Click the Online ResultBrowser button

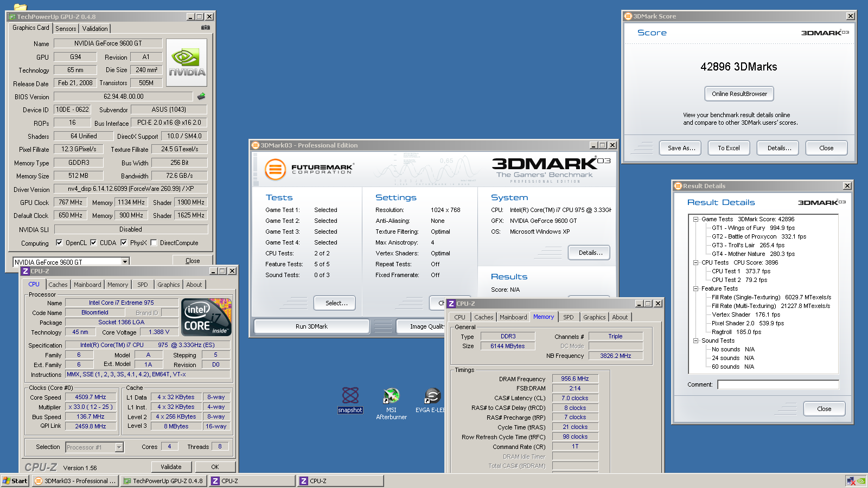click(739, 94)
